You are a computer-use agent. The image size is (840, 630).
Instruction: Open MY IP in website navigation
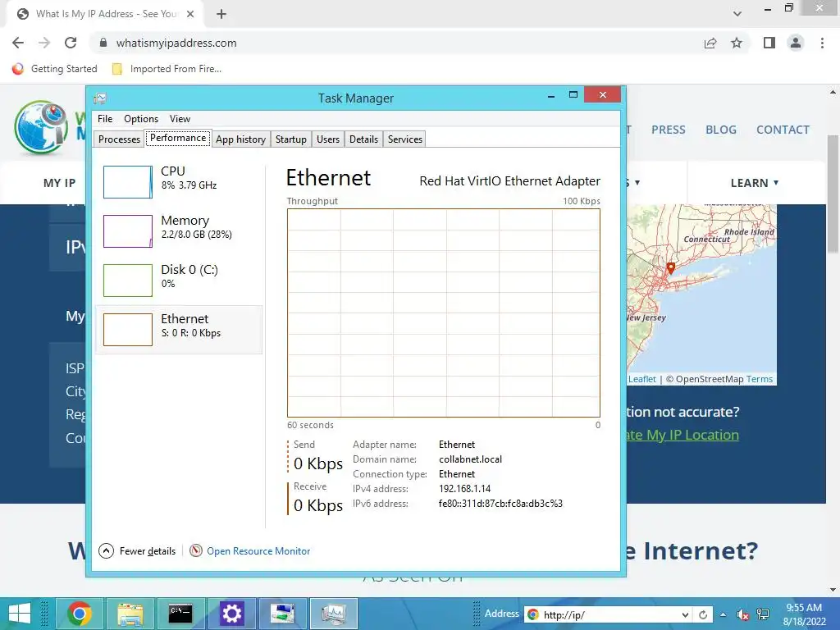point(59,183)
